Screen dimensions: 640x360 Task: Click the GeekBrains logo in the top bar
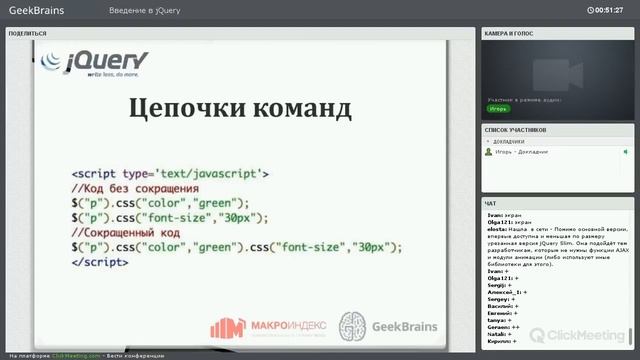(x=36, y=10)
